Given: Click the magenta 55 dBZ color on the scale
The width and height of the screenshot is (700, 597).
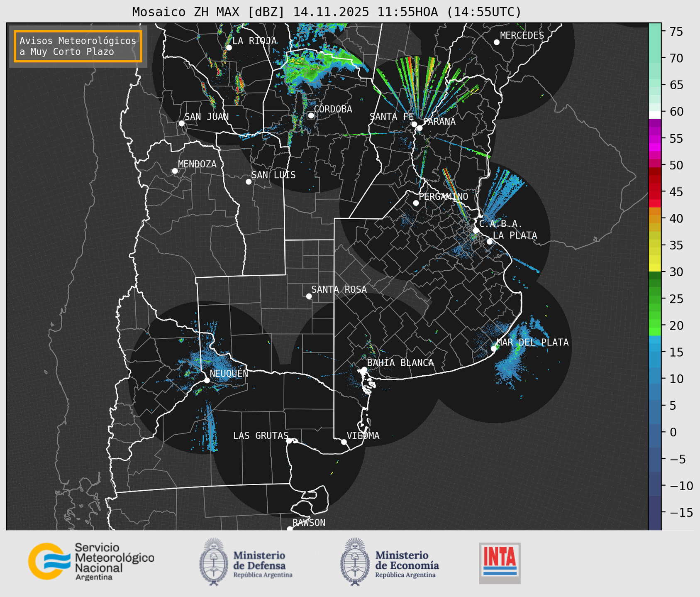Looking at the screenshot, I should (x=654, y=139).
